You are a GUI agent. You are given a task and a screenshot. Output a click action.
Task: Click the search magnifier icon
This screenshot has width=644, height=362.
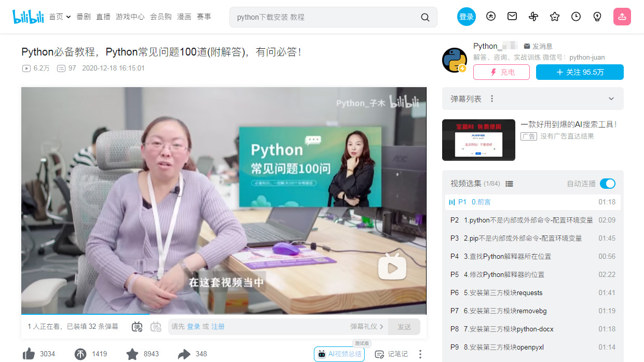pyautogui.click(x=425, y=17)
